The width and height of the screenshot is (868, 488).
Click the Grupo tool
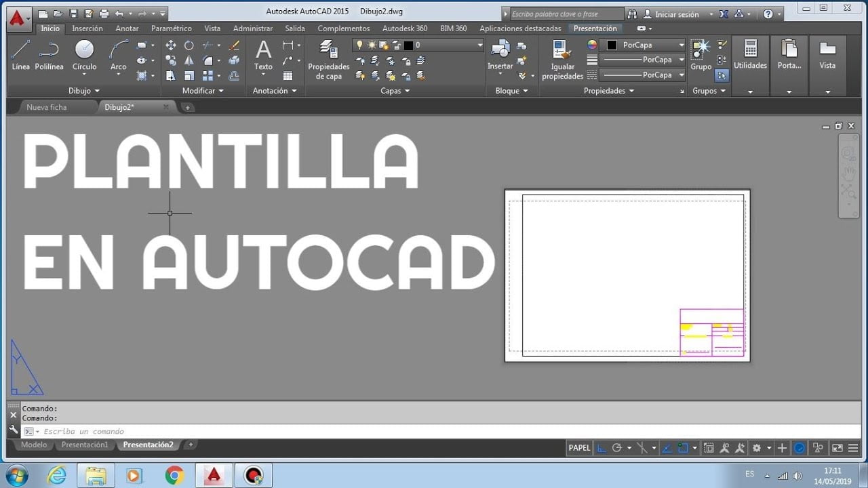coord(701,56)
